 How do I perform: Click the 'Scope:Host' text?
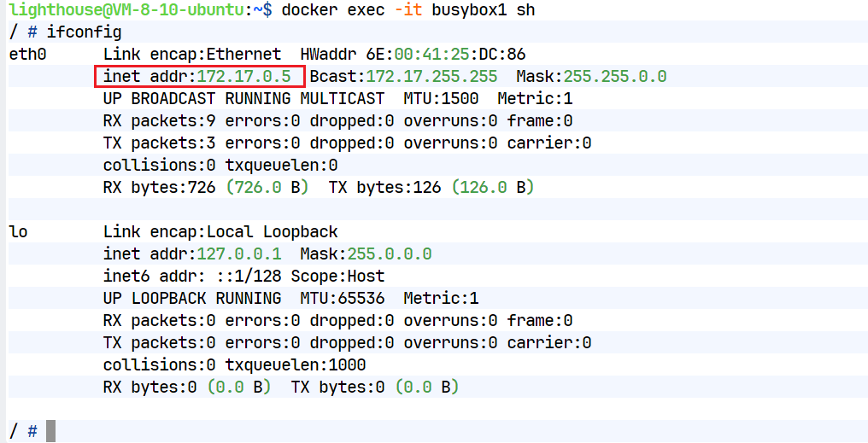[337, 276]
